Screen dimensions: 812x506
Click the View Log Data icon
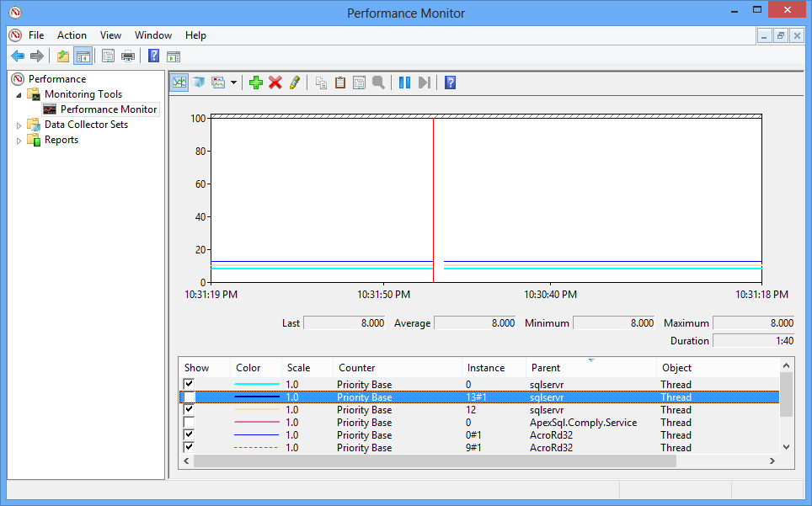(x=198, y=83)
